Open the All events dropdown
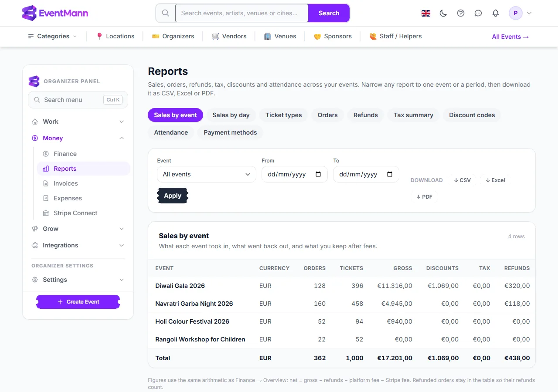This screenshot has width=558, height=392. [207, 174]
